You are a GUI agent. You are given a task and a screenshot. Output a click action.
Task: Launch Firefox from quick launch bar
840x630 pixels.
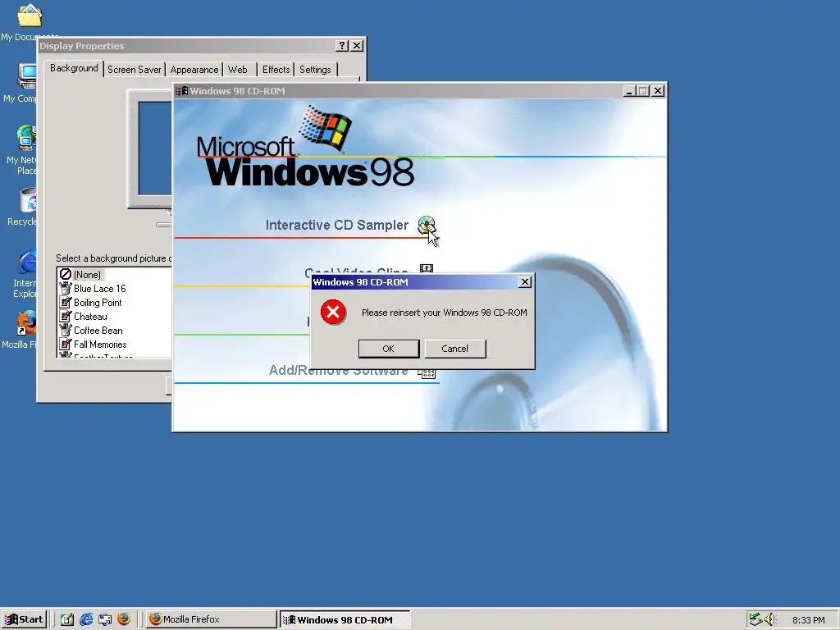tap(124, 619)
